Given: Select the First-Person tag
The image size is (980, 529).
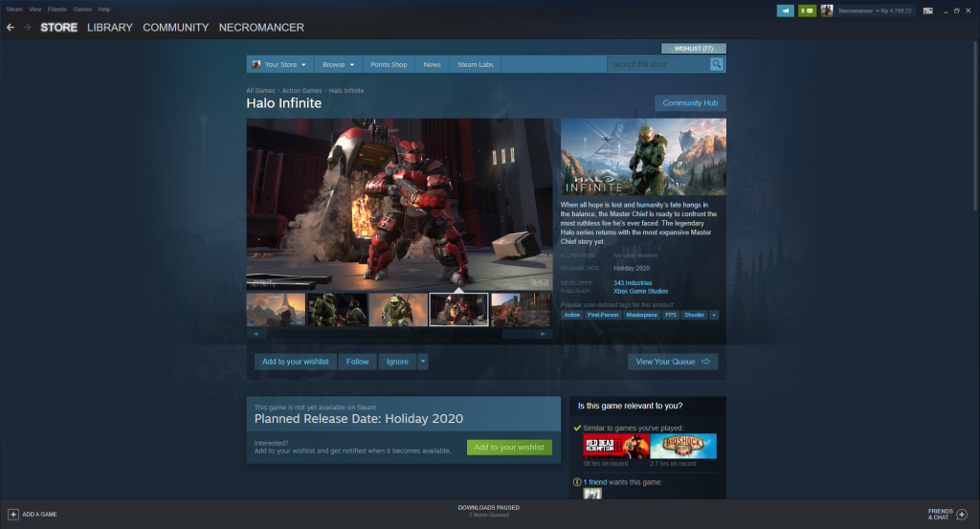Looking at the screenshot, I should [603, 315].
